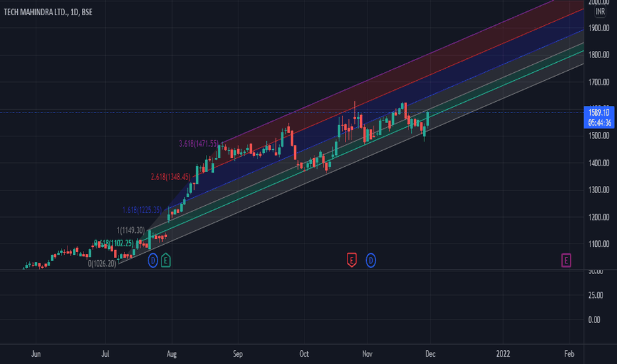Select Fib label 0(1026.20)
The width and height of the screenshot is (617, 364).
[102, 263]
